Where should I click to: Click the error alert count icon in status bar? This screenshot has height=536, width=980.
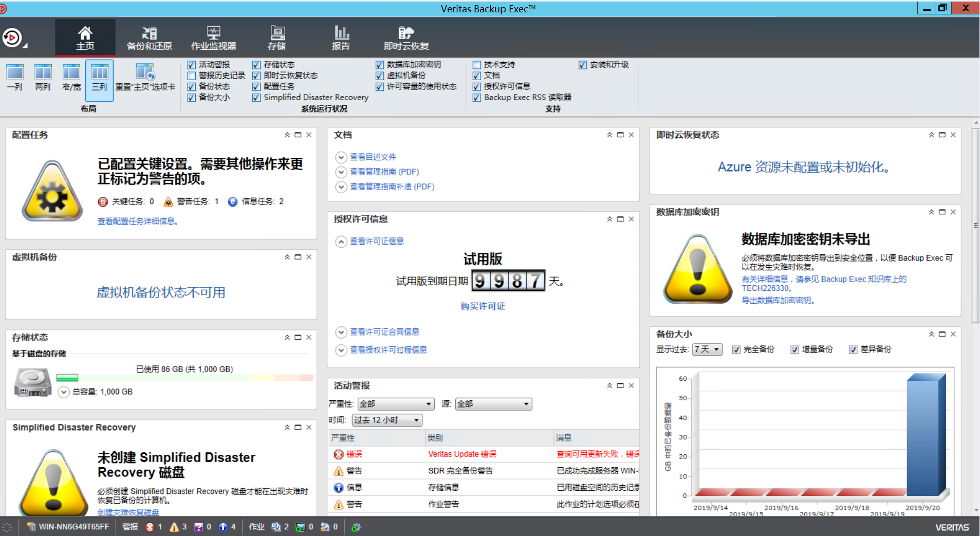pos(150,527)
